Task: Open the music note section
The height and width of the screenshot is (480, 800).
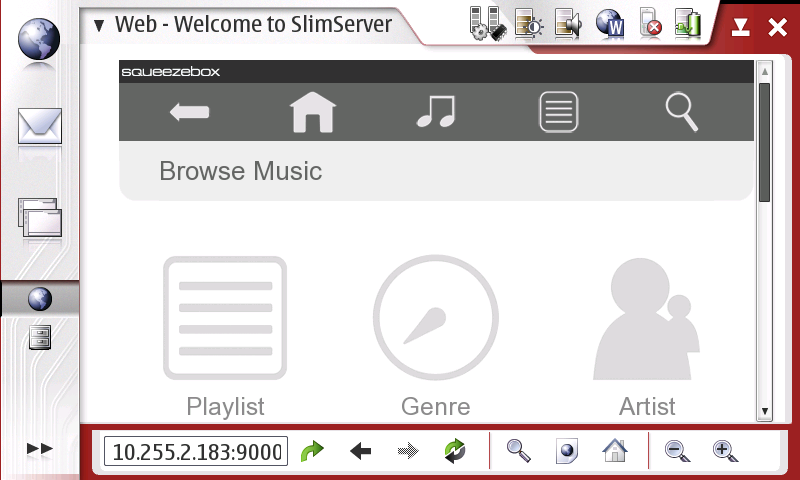Action: point(436,112)
